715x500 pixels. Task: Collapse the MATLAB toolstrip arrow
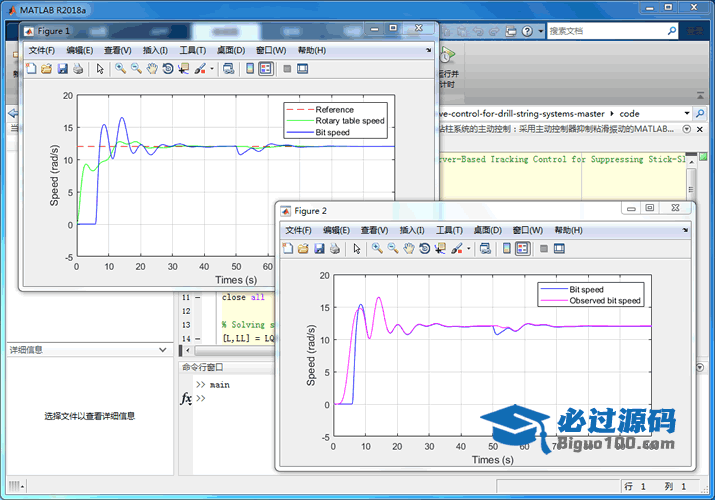click(700, 95)
